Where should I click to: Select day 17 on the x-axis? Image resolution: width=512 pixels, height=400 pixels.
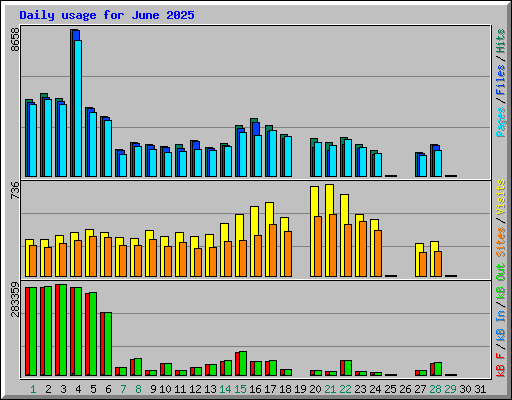coord(270,389)
